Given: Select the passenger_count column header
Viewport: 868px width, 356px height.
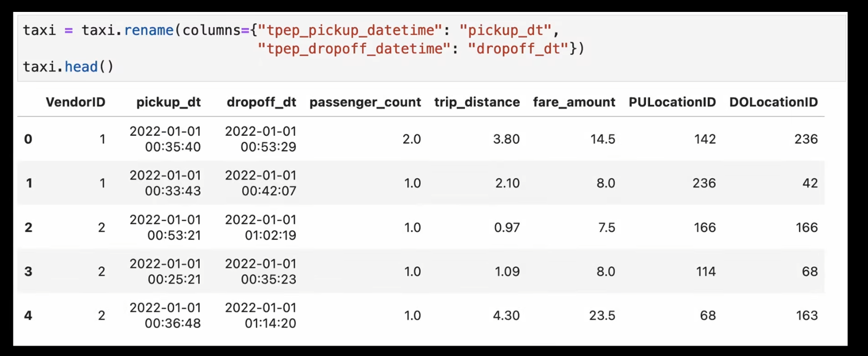Looking at the screenshot, I should click(365, 102).
